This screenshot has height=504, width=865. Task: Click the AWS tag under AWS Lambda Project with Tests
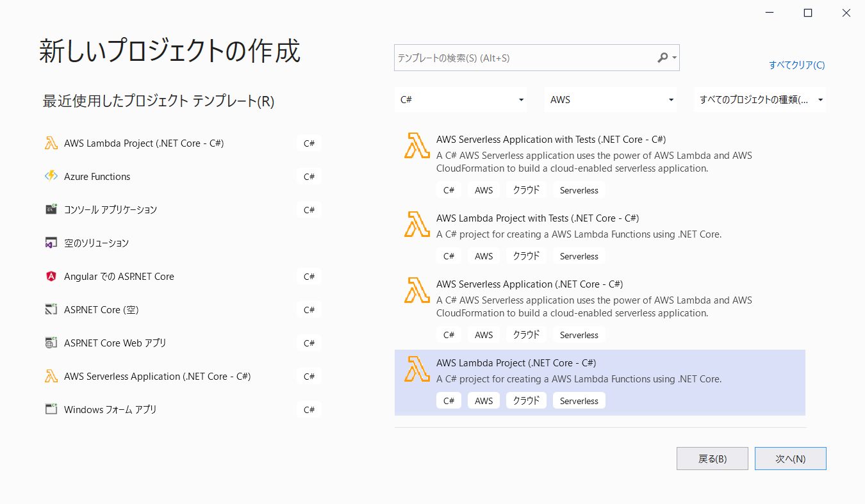coord(484,256)
